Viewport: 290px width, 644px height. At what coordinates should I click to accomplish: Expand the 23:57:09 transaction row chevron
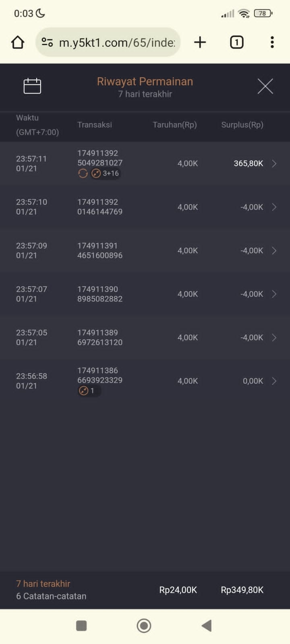pos(274,250)
